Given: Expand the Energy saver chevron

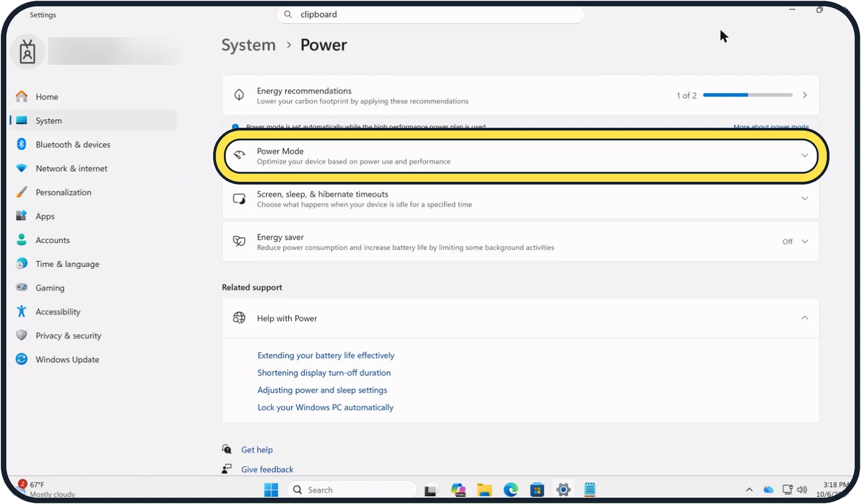Looking at the screenshot, I should point(805,241).
